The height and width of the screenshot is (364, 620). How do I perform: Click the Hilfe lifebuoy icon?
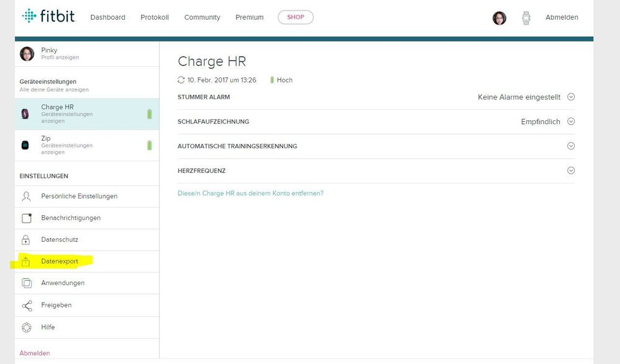(27, 327)
